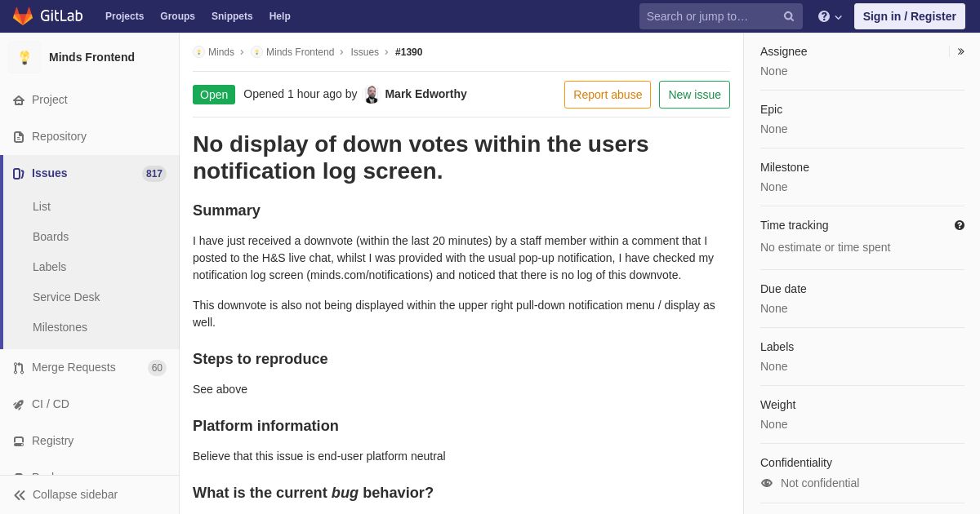This screenshot has width=980, height=514.
Task: Open the Project sidebar item
Action: (90, 100)
